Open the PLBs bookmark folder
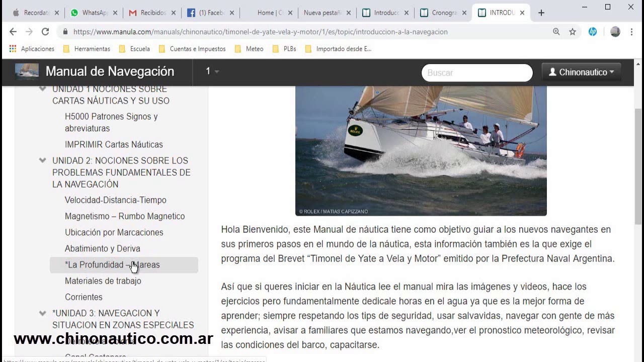 [x=284, y=49]
